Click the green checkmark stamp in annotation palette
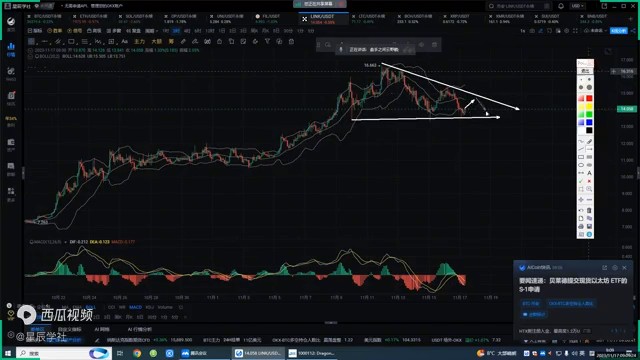The height and width of the screenshot is (360, 640). click(x=581, y=181)
